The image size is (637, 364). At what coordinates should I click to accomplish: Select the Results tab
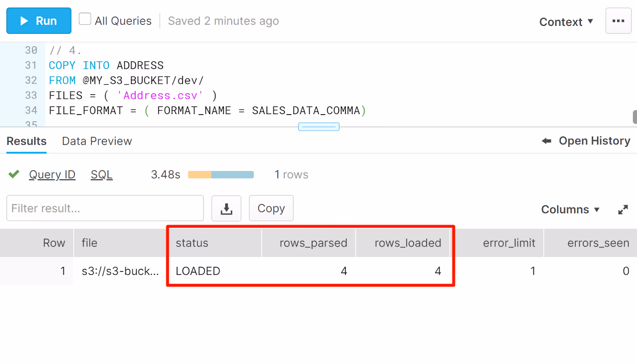click(26, 141)
